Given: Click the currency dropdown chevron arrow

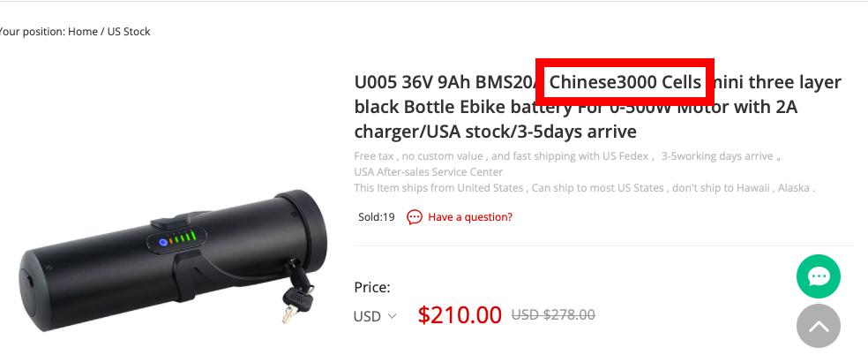Looking at the screenshot, I should [392, 316].
